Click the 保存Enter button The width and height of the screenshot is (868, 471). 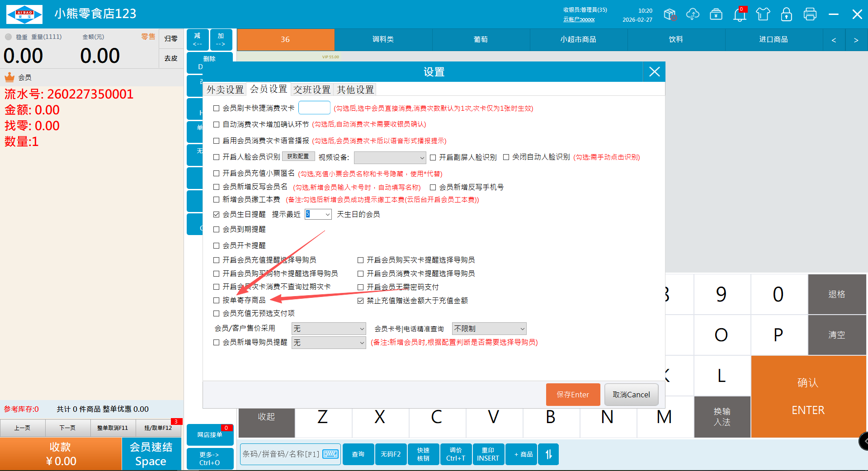coord(573,395)
